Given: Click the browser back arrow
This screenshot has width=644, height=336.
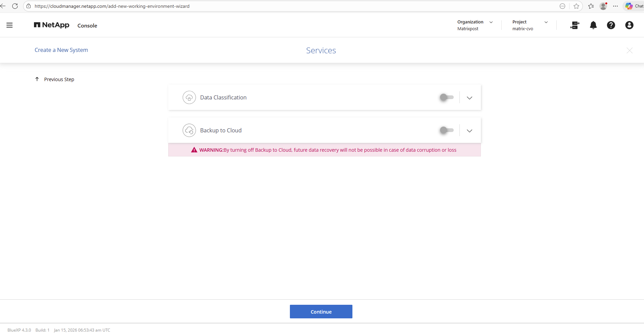Looking at the screenshot, I should [x=3, y=6].
